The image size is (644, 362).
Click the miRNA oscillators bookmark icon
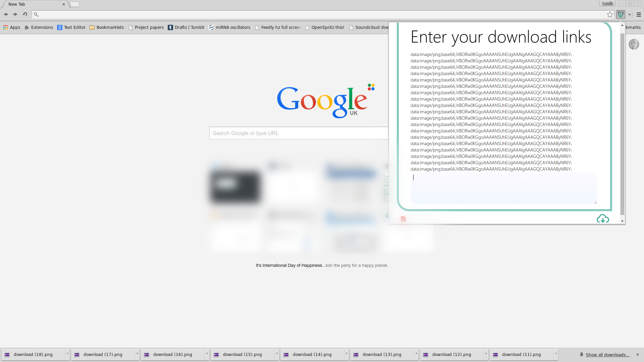[x=212, y=27]
